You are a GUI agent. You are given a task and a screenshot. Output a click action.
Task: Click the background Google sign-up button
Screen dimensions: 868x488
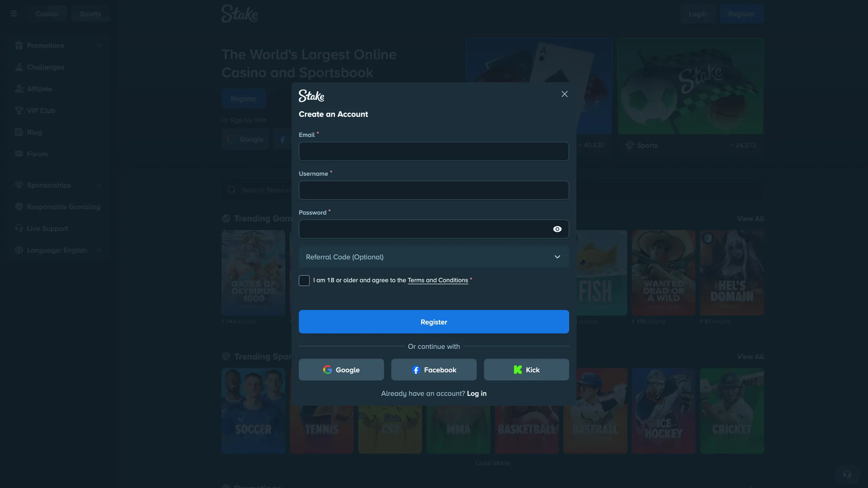pos(245,139)
